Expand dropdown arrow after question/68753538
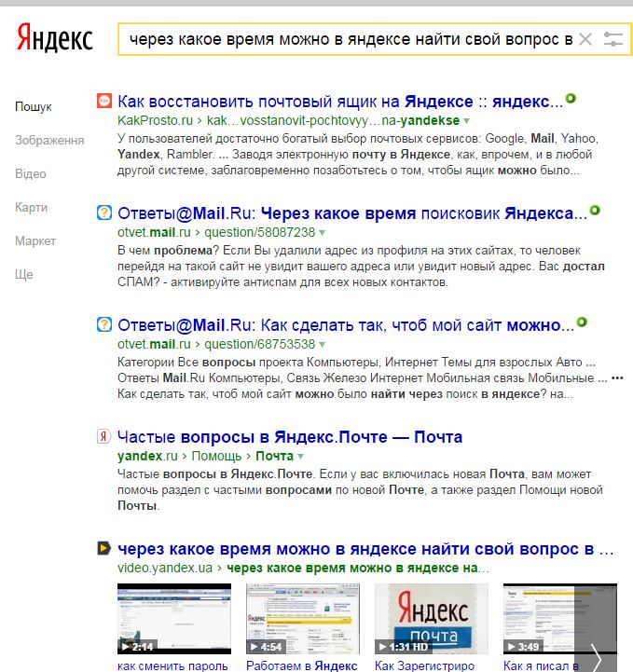Screen dimensions: 633x672 tap(323, 345)
